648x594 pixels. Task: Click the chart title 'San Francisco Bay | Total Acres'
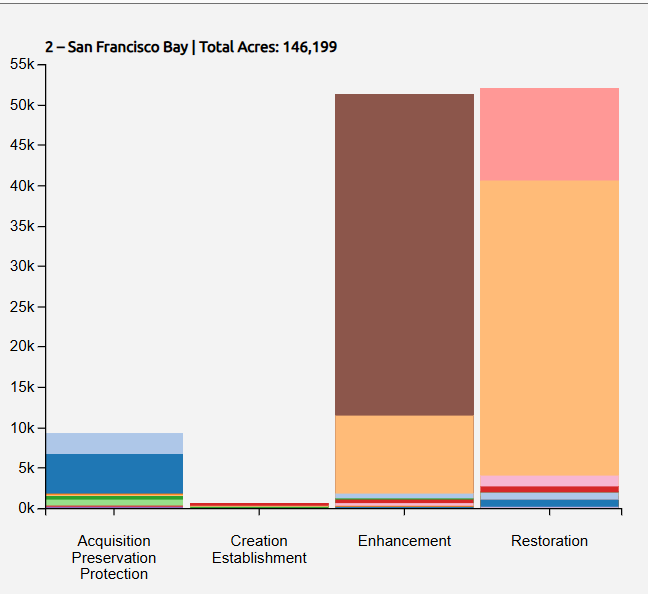coord(191,47)
